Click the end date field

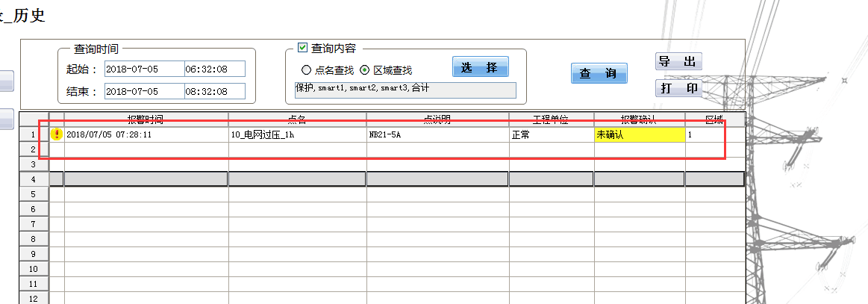point(144,91)
